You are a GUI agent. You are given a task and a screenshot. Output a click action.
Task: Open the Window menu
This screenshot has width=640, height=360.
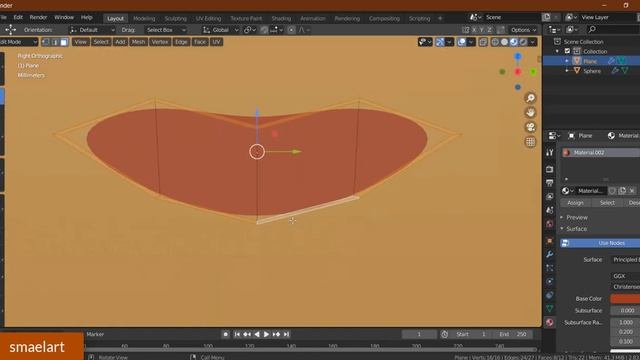click(64, 17)
